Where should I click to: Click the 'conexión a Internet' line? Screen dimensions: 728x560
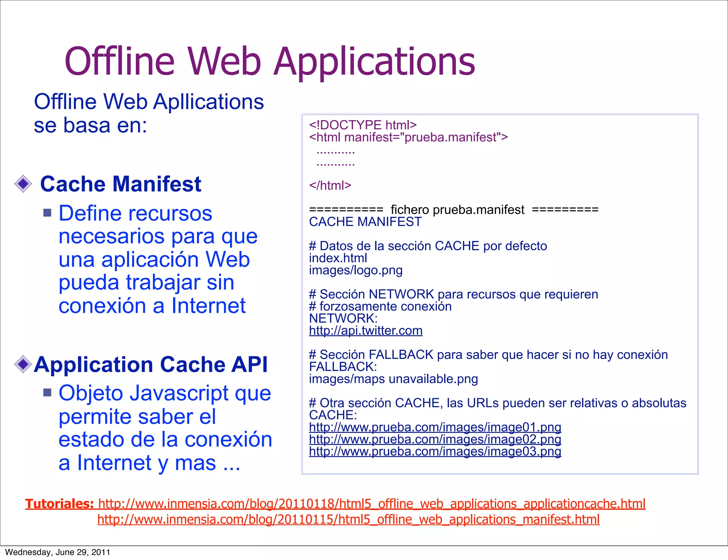pos(152,306)
